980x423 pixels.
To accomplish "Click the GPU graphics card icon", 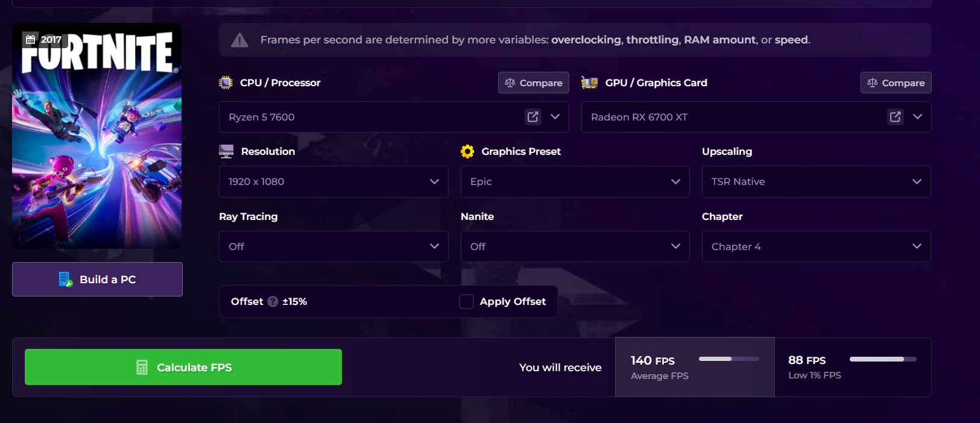I will coord(589,83).
